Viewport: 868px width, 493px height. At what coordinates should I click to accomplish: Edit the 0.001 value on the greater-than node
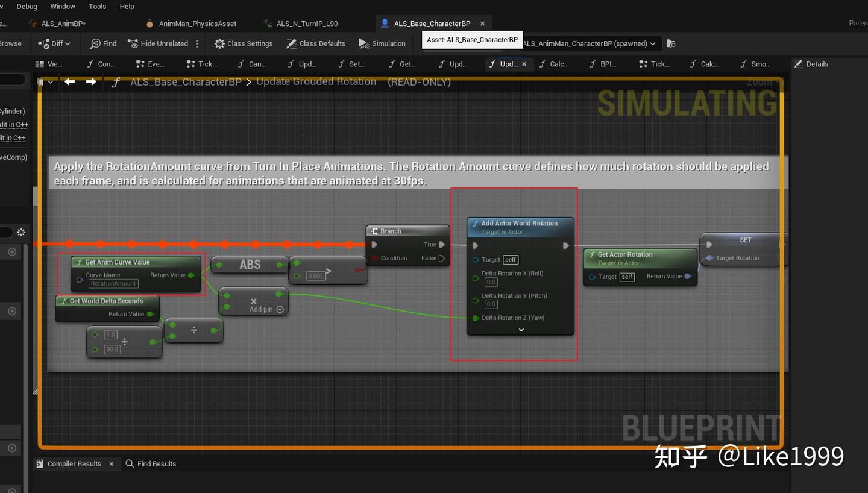pos(315,275)
